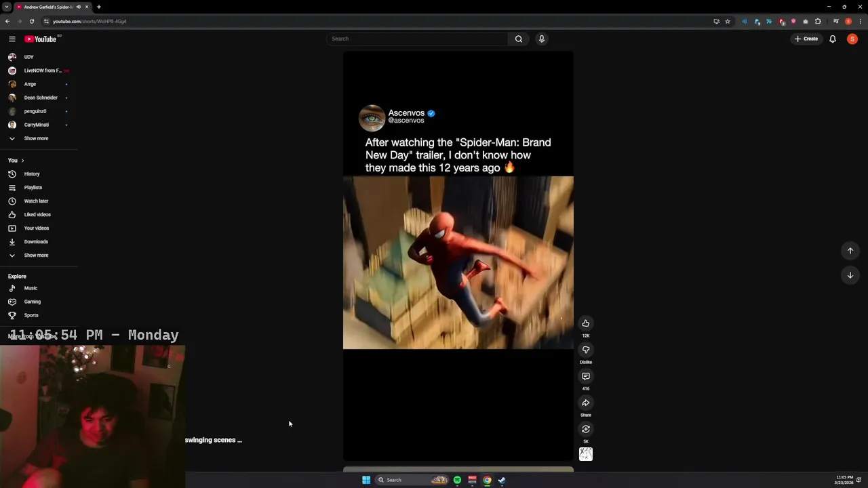
Task: Open the YouTube hamburger guide menu
Action: point(12,39)
